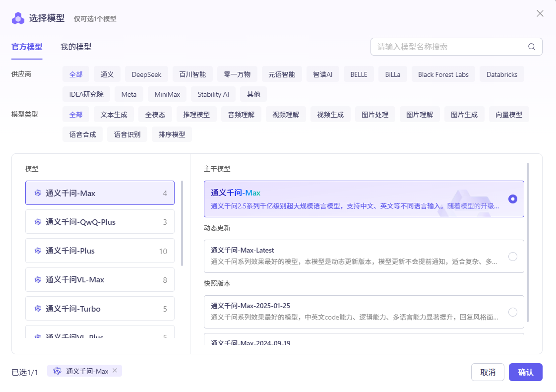Select the 通义千问-Max-2025-01-25 radio button
This screenshot has height=392, width=556.
click(x=512, y=312)
